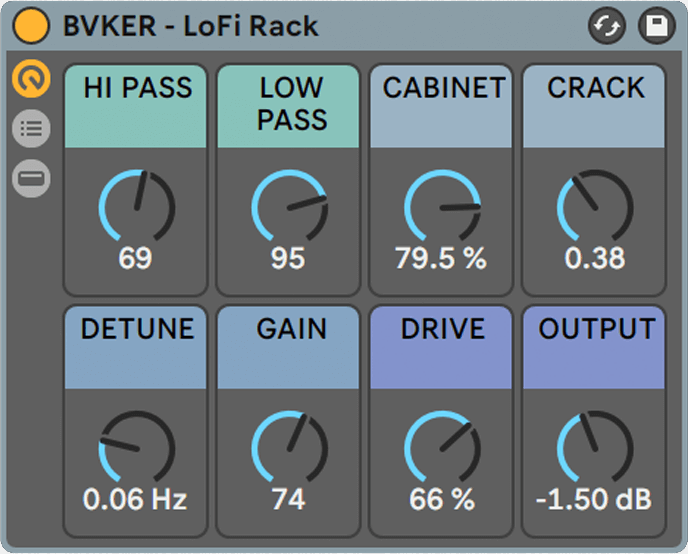This screenshot has width=688, height=554.
Task: Click the CABINET value 79.5 %
Action: (x=441, y=258)
